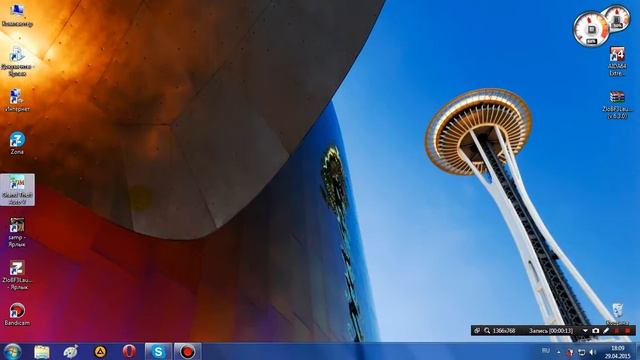Open the ZloBF3Lau... v.6.0.0 archive icon
This screenshot has height=360, width=640.
(x=617, y=104)
